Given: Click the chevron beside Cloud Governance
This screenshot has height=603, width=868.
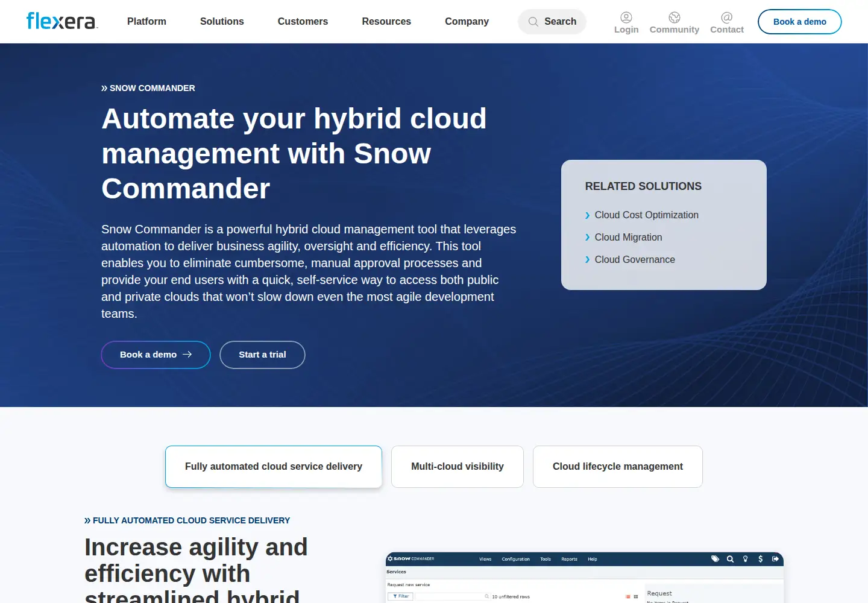Looking at the screenshot, I should [x=588, y=260].
